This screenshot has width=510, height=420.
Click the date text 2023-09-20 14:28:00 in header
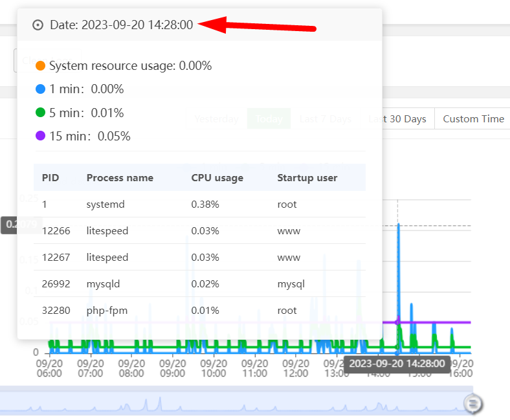click(137, 25)
